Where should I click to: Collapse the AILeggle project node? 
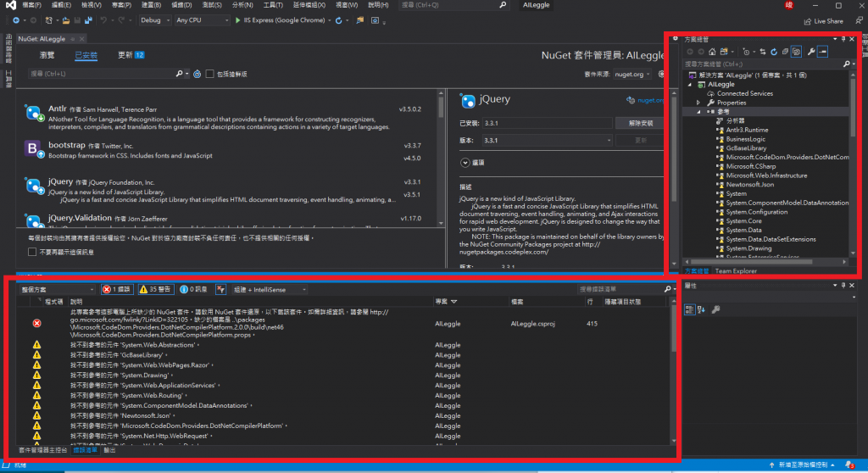(x=690, y=85)
